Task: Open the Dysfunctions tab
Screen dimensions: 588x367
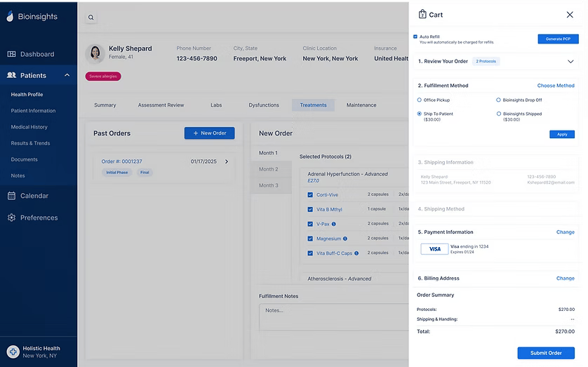Action: click(264, 105)
